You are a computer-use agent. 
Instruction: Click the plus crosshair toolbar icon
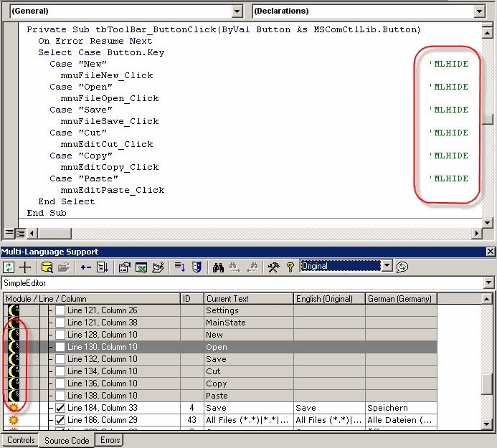26,267
